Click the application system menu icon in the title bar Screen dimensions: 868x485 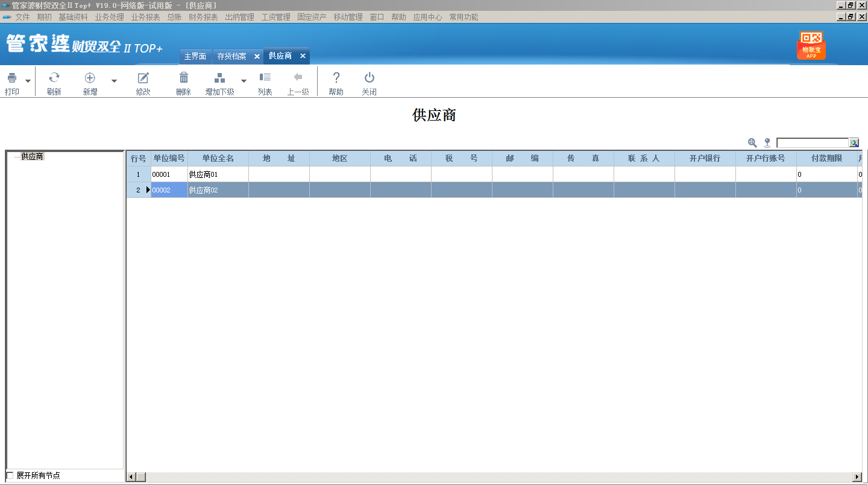coord(5,5)
